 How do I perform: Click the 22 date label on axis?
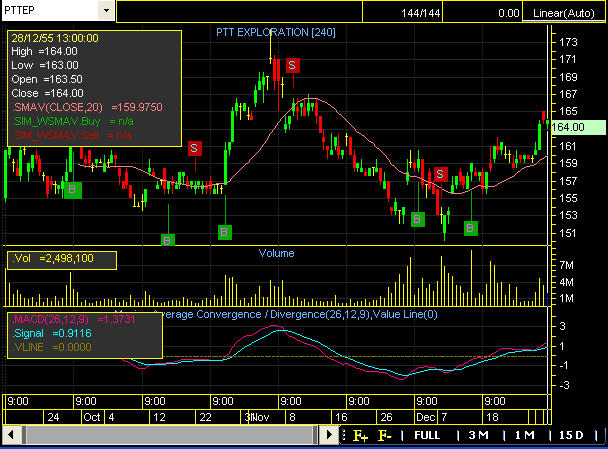(x=206, y=417)
